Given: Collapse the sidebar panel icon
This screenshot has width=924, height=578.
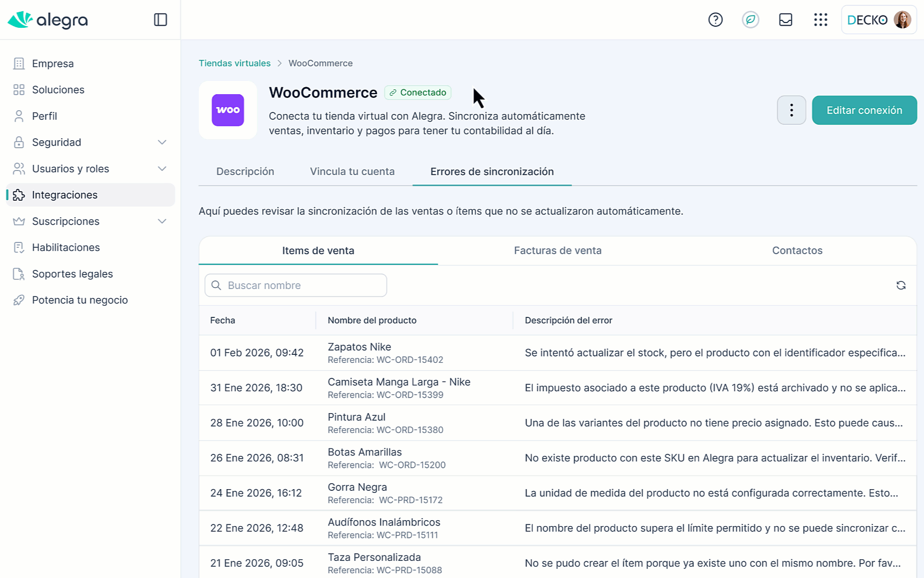Looking at the screenshot, I should click(161, 20).
